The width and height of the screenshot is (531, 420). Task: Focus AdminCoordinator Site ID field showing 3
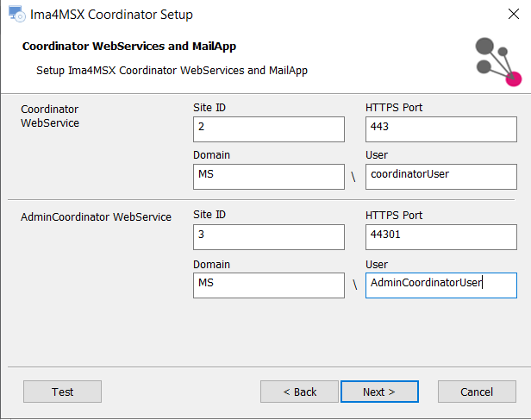(x=269, y=237)
